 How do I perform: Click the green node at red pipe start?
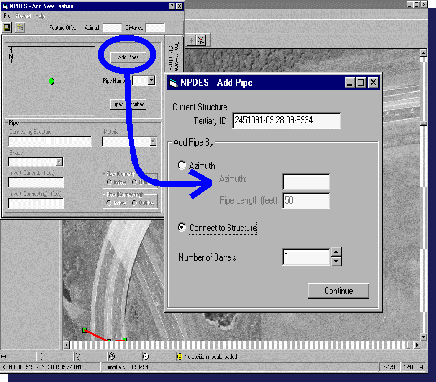pyautogui.click(x=85, y=330)
